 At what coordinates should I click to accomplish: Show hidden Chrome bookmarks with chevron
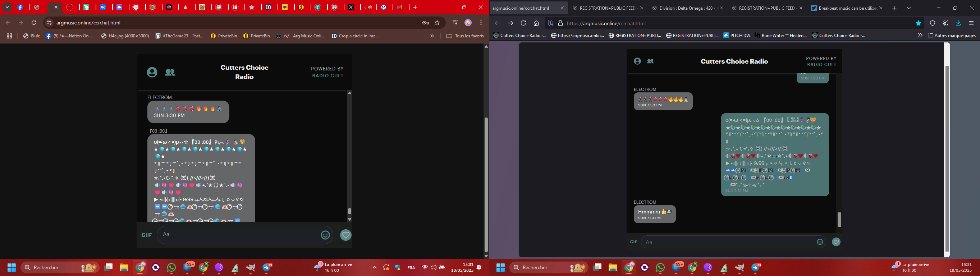pyautogui.click(x=432, y=36)
